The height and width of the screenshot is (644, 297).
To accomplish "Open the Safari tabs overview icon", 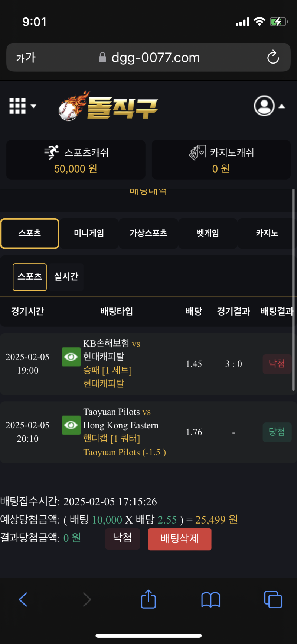I will click(273, 599).
